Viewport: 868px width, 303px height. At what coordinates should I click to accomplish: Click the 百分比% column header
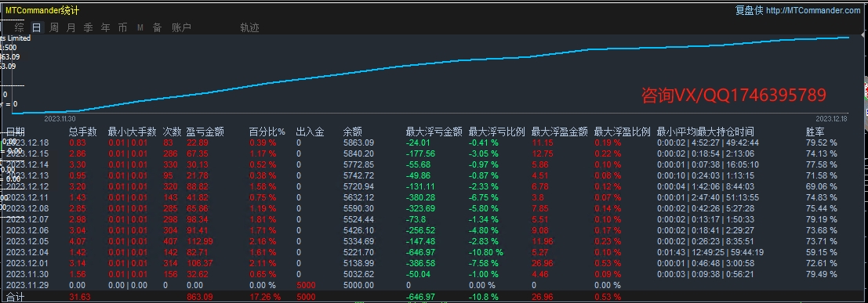[267, 132]
